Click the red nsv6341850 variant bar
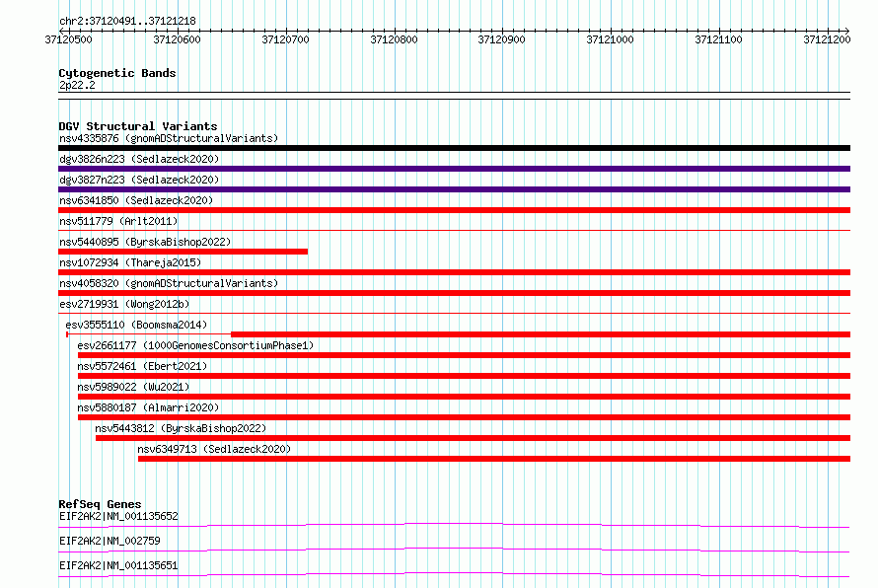Screen dimensions: 878x588 click(x=454, y=210)
